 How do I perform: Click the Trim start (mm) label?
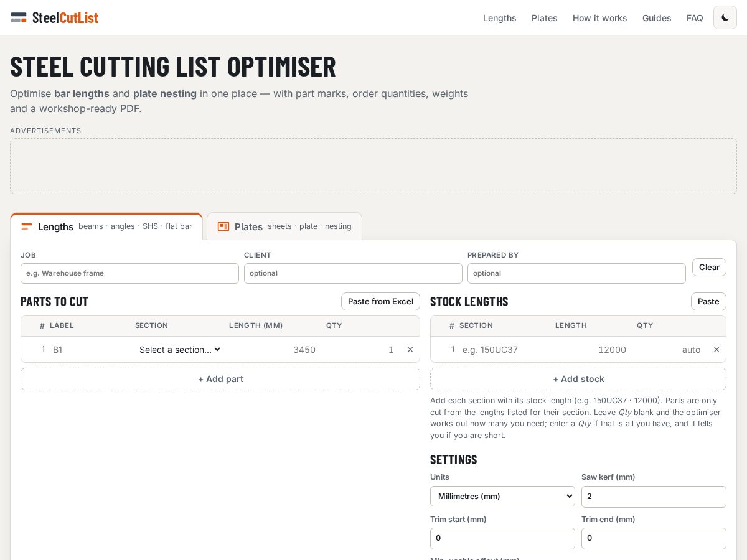click(458, 519)
